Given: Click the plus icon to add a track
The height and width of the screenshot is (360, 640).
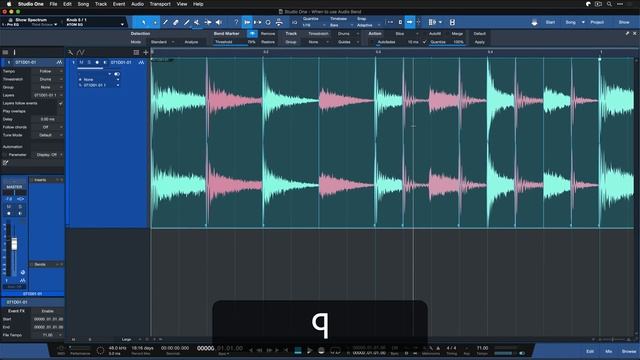Looking at the screenshot, I should tap(146, 52).
